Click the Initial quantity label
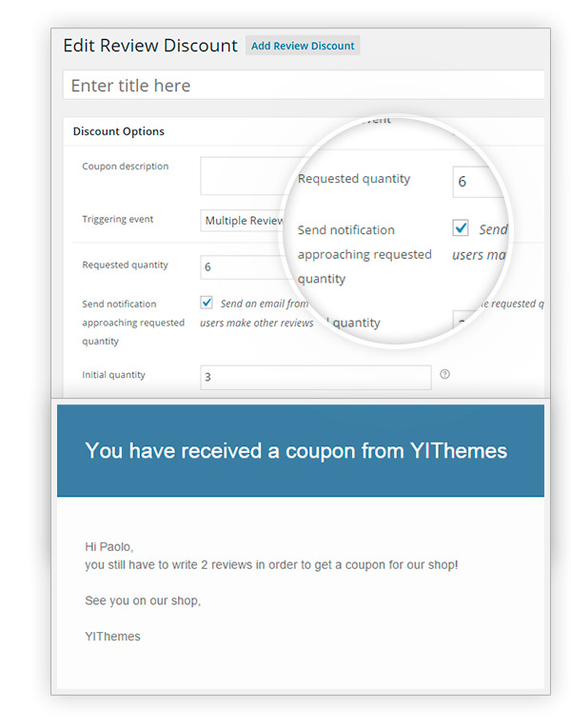 [114, 375]
